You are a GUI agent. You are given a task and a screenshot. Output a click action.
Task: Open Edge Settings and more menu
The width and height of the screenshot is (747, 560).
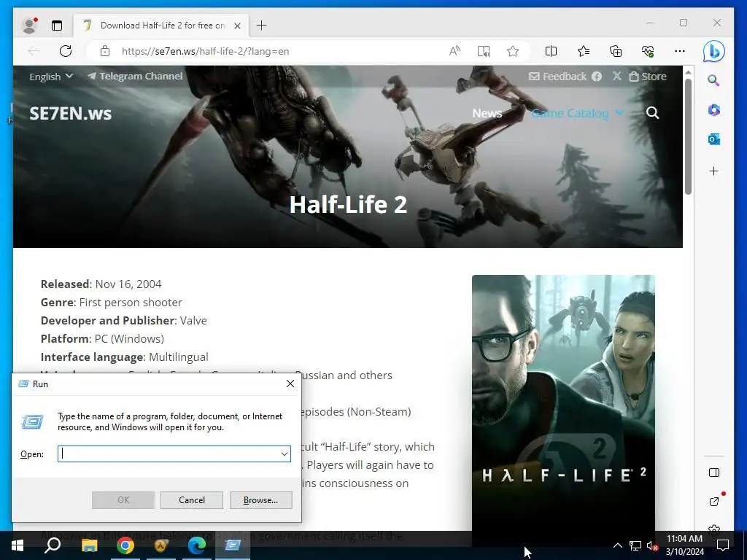[680, 51]
